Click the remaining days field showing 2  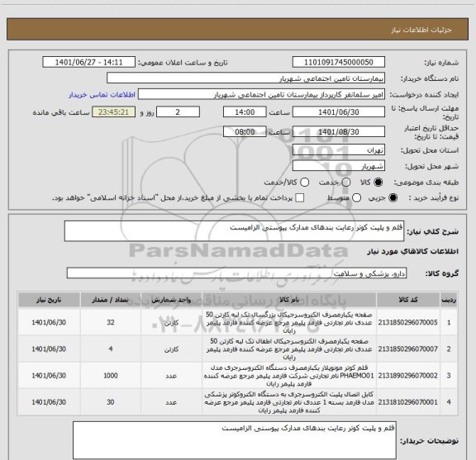(x=178, y=112)
